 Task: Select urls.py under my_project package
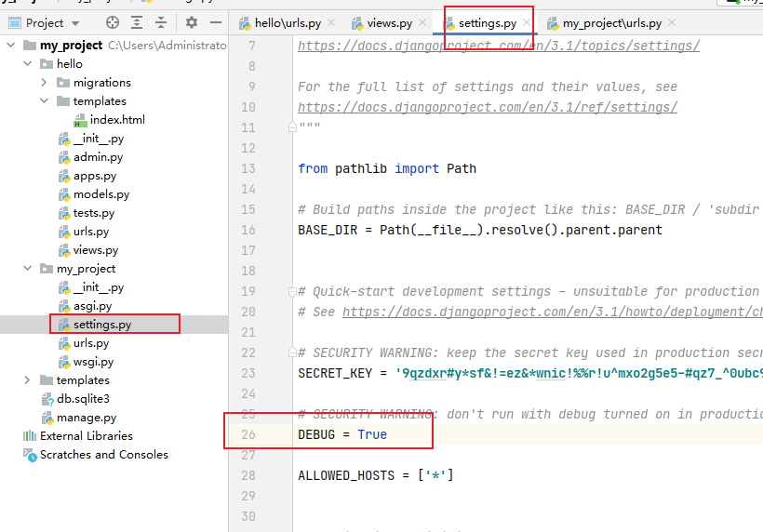91,343
